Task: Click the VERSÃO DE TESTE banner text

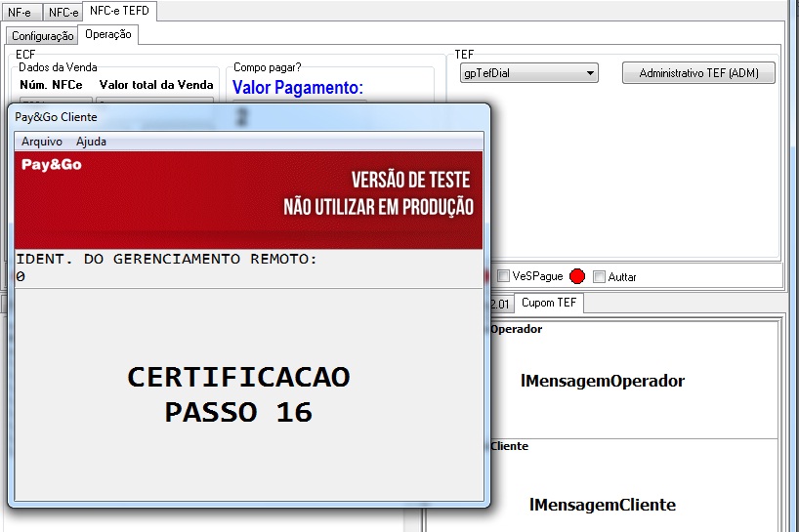Action: tap(410, 180)
